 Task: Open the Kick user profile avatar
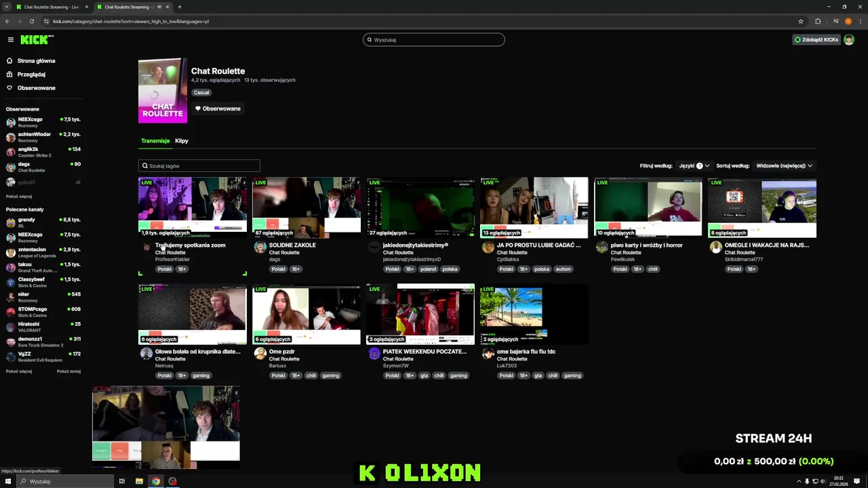(x=849, y=40)
